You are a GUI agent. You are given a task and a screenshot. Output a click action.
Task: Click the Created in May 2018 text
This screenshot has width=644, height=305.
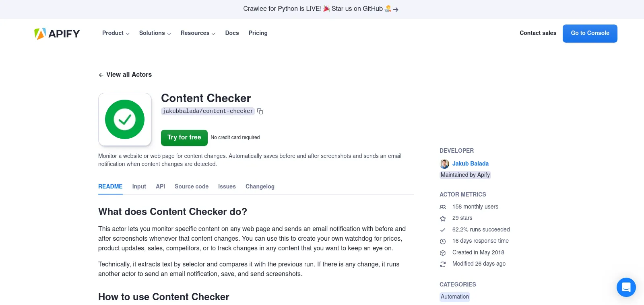(x=478, y=252)
